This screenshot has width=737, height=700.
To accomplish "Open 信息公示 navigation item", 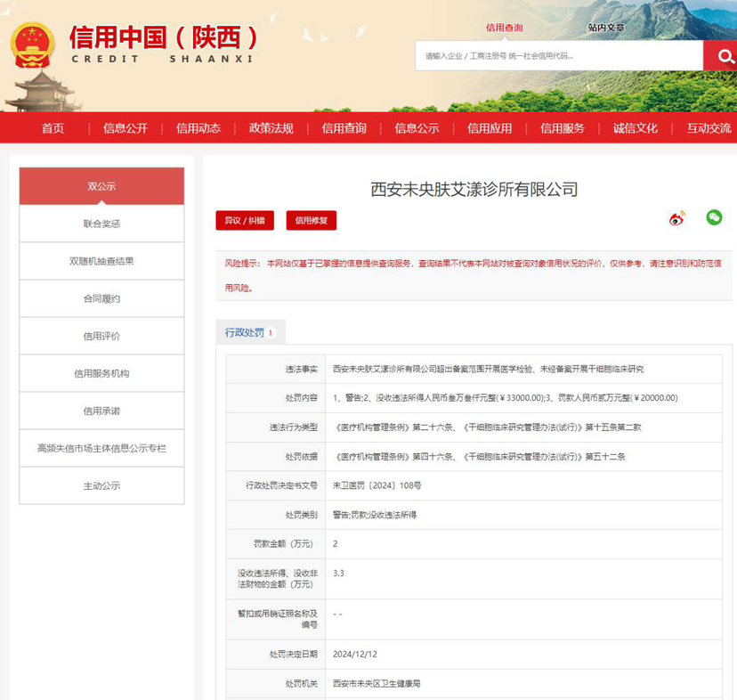I will (x=417, y=128).
